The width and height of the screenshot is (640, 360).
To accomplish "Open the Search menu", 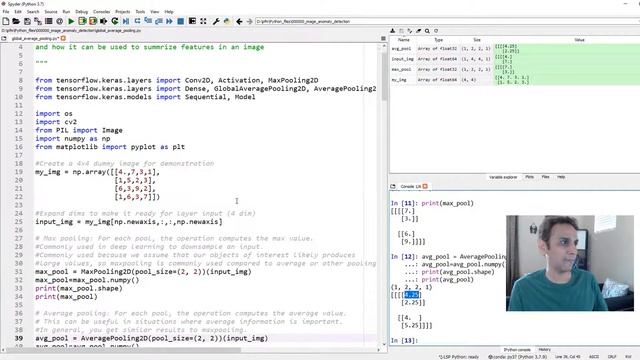I will point(33,12).
